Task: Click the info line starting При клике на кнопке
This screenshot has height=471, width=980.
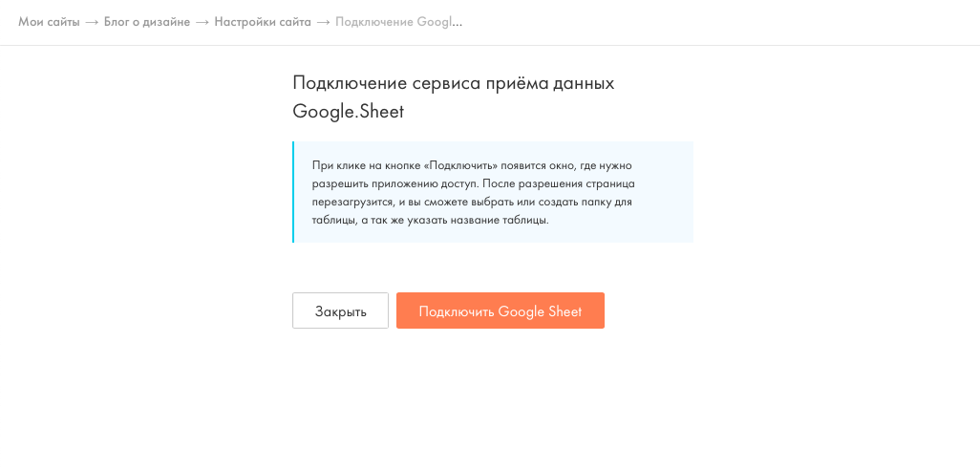Action: pyautogui.click(x=473, y=166)
